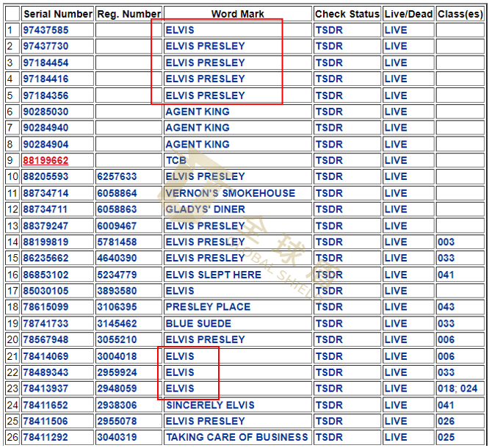The height and width of the screenshot is (448, 489).
Task: Click the Live/Dead column header
Action: pyautogui.click(x=408, y=14)
